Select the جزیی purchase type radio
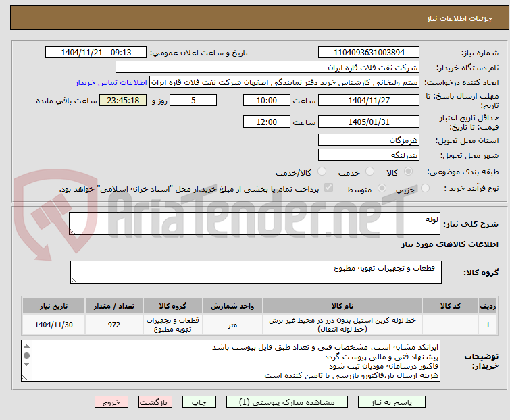The image size is (510, 420). (x=425, y=188)
